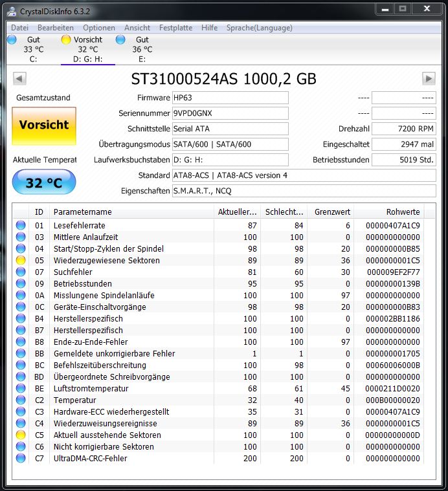Click the Standard field ATA8-ACS
This screenshot has height=491, width=448.
(x=304, y=175)
